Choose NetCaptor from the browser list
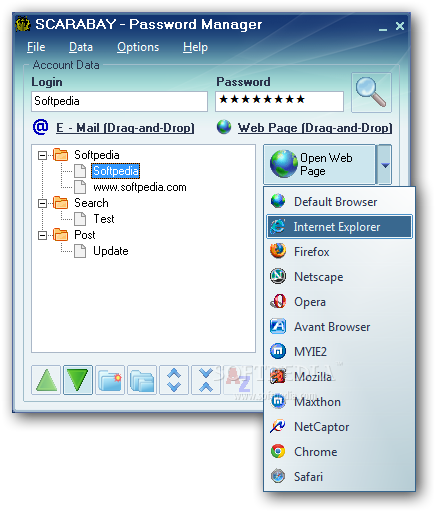This screenshot has height=512, width=436. 339,426
